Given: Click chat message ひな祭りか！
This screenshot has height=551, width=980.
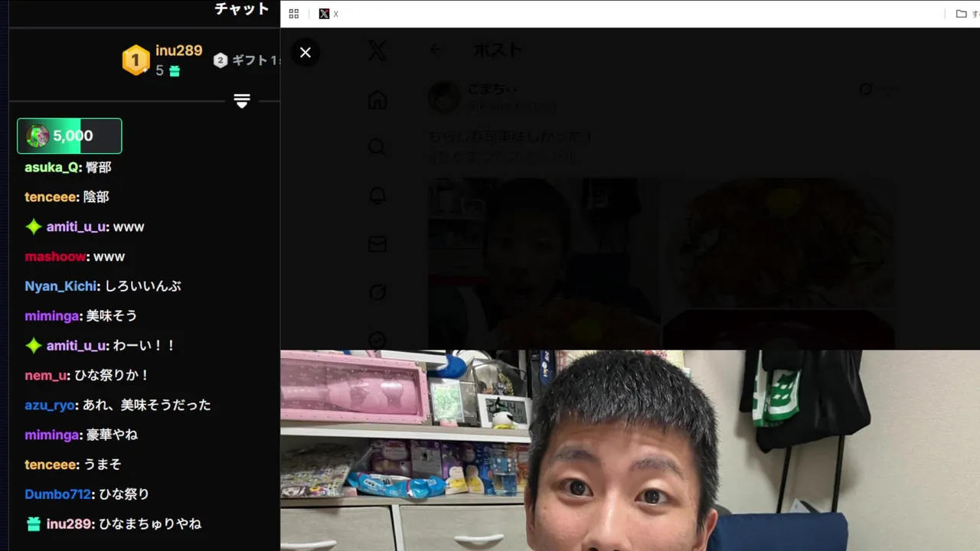Looking at the screenshot, I should pyautogui.click(x=112, y=376).
